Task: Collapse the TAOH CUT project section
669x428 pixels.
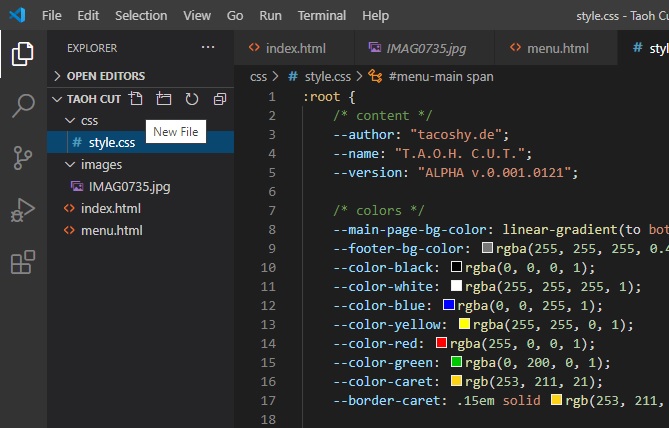Action: [x=93, y=99]
